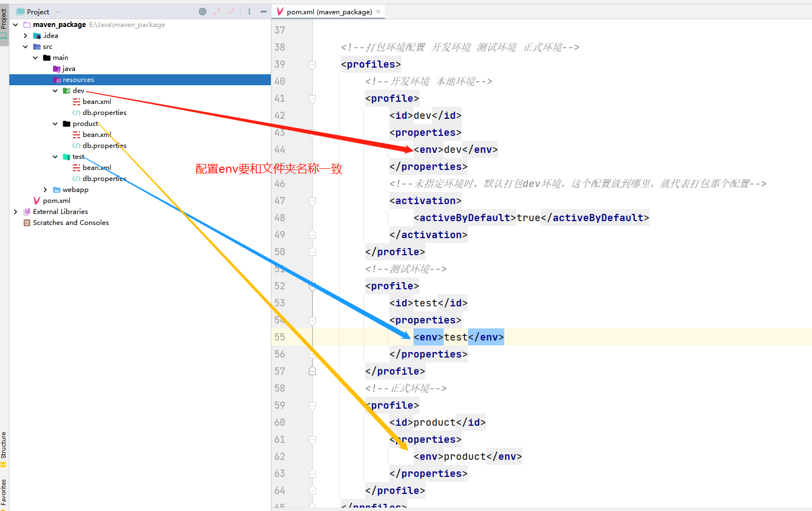
Task: Click the <id>test</id> line
Action: [428, 303]
